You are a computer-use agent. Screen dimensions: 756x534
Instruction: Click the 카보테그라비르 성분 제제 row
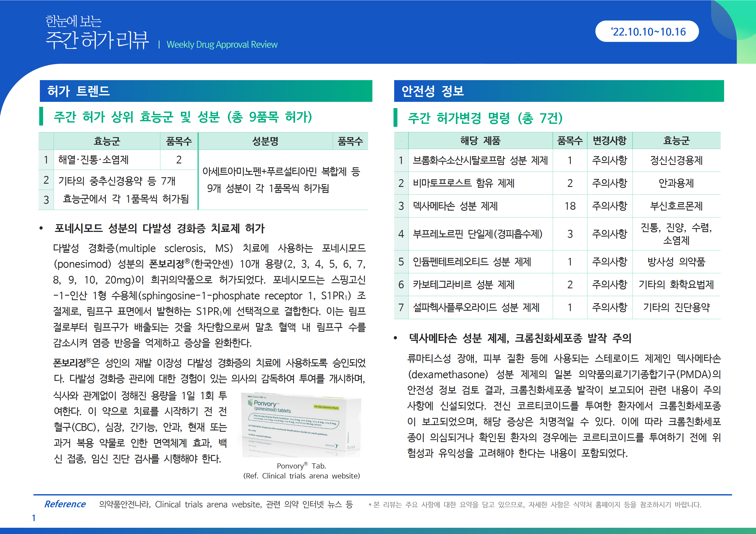(463, 285)
